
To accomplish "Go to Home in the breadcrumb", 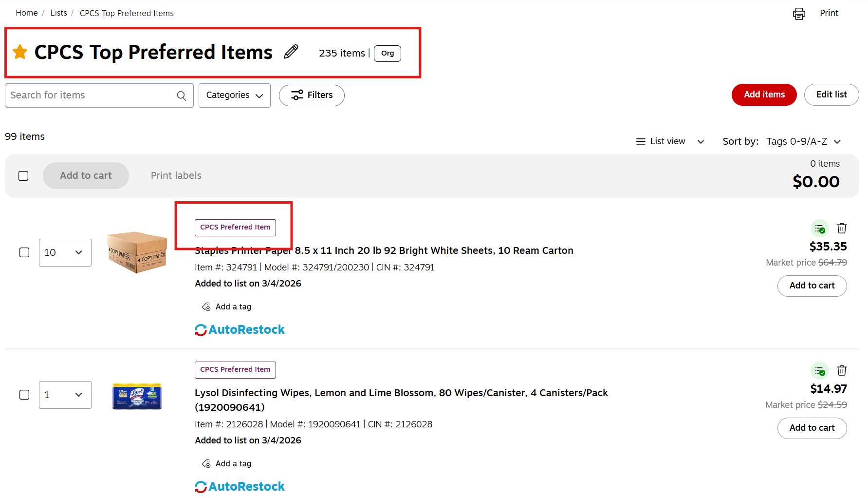I will coord(27,13).
